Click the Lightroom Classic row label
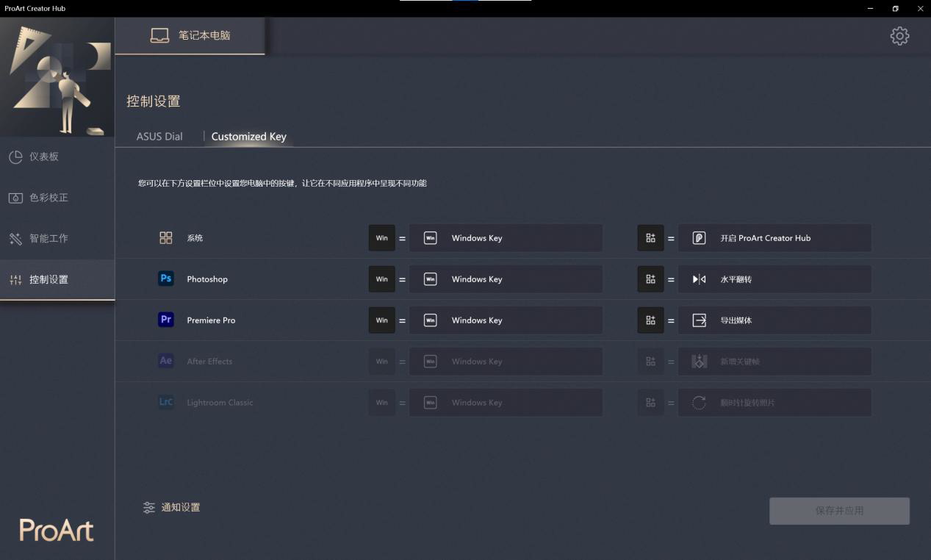 pos(220,403)
